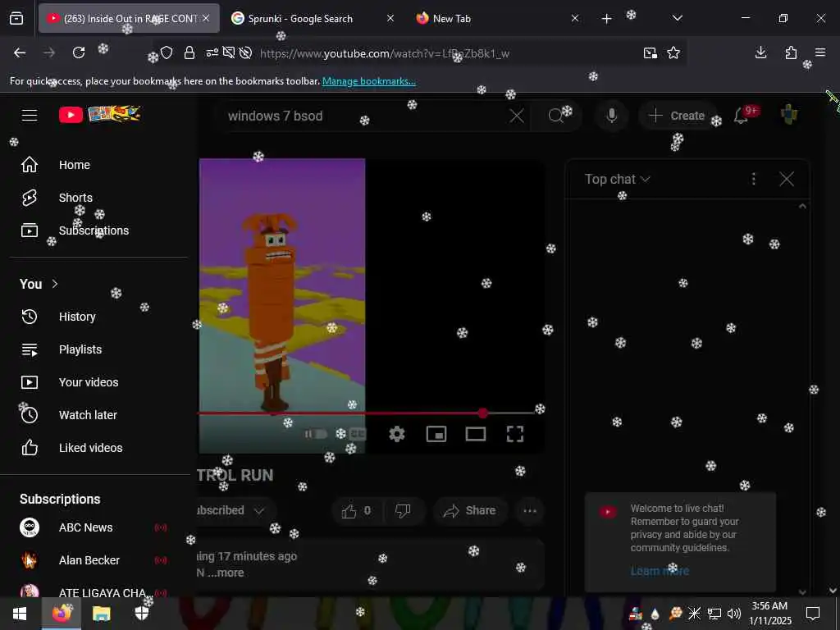Image resolution: width=840 pixels, height=630 pixels.
Task: Click the Firefox address bar URL
Action: click(x=385, y=53)
